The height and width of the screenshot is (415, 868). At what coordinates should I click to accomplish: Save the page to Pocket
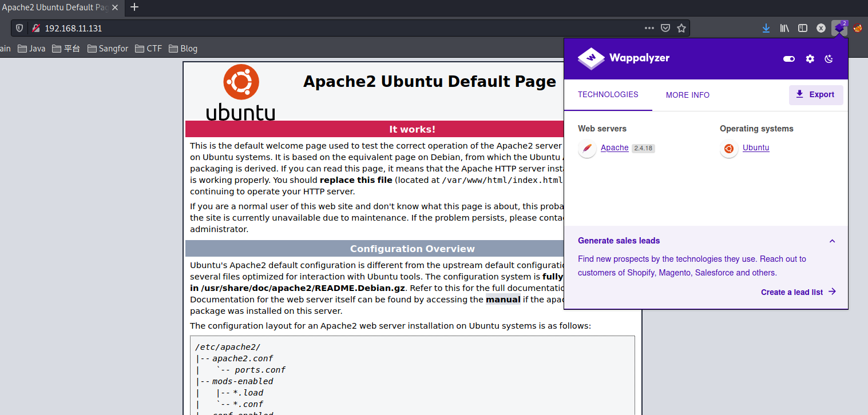[665, 28]
